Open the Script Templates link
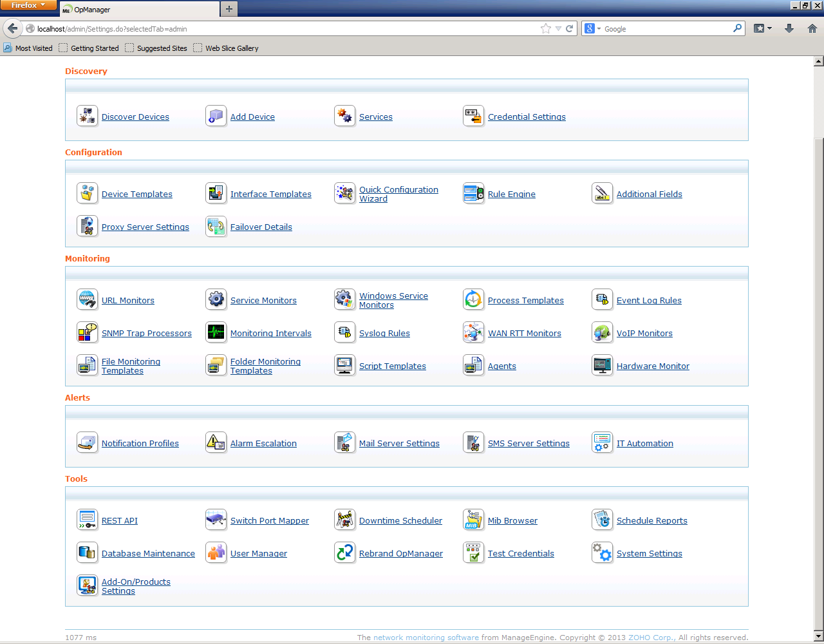This screenshot has height=644, width=824. (x=393, y=366)
